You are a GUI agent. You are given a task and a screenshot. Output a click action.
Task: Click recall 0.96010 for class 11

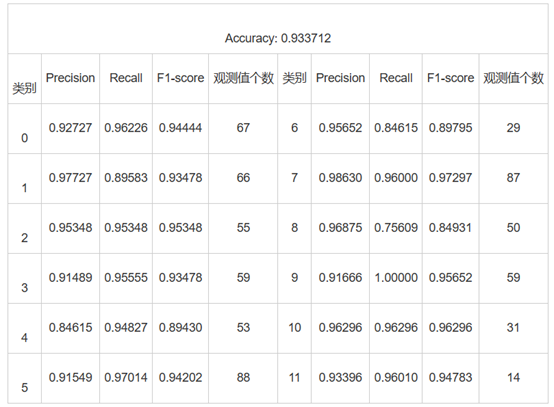pos(396,377)
